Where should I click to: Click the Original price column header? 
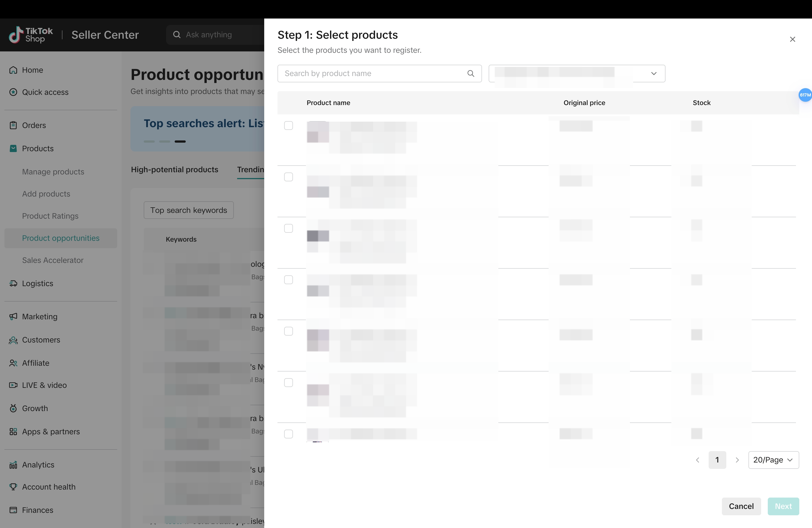[x=584, y=103]
